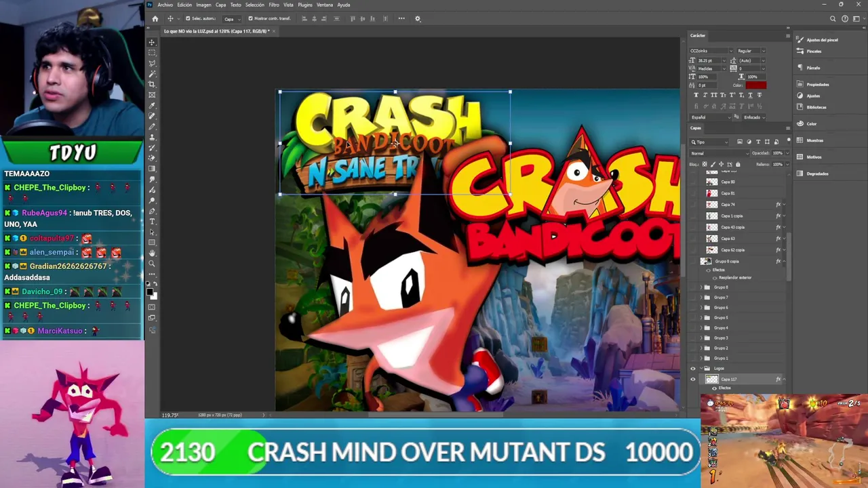This screenshot has height=488, width=868.
Task: Open the Archivo menu
Action: pos(165,5)
